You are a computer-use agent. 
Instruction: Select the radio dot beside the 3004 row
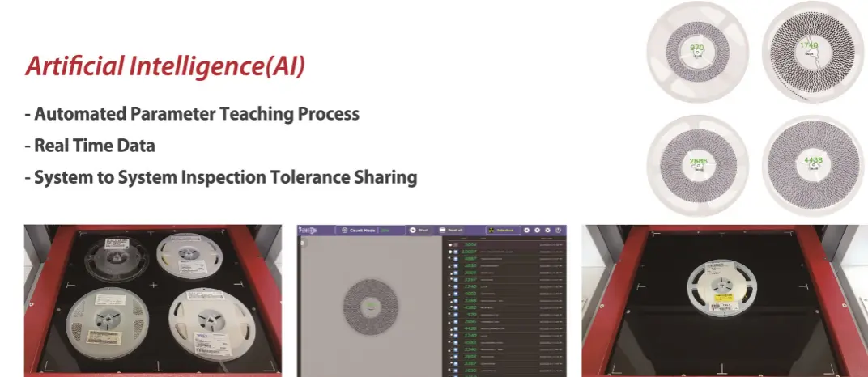coord(450,244)
